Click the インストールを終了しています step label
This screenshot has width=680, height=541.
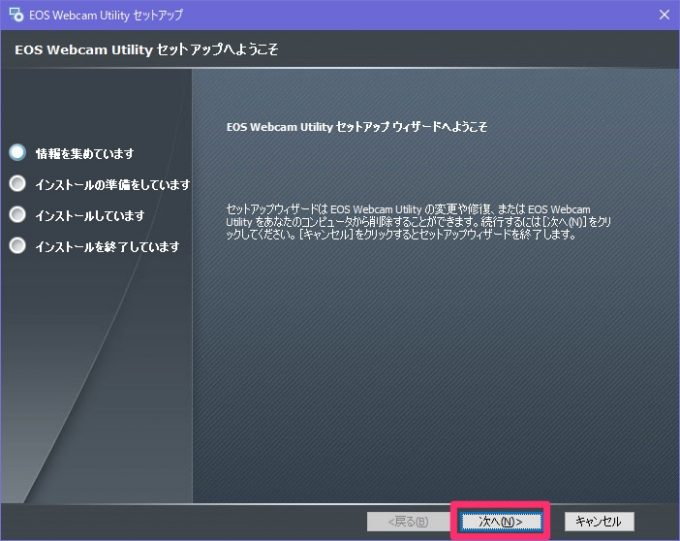click(x=108, y=247)
